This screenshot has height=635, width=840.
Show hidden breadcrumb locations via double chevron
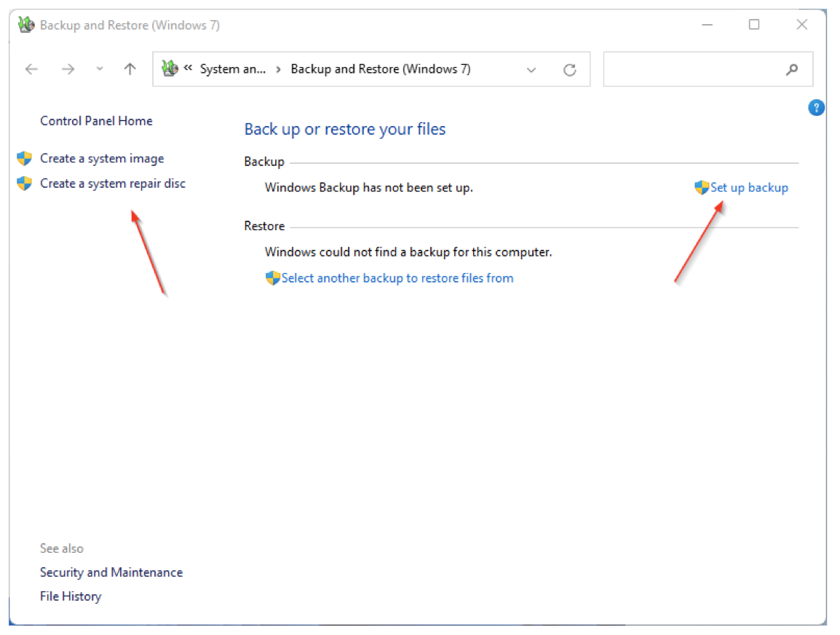[x=188, y=68]
